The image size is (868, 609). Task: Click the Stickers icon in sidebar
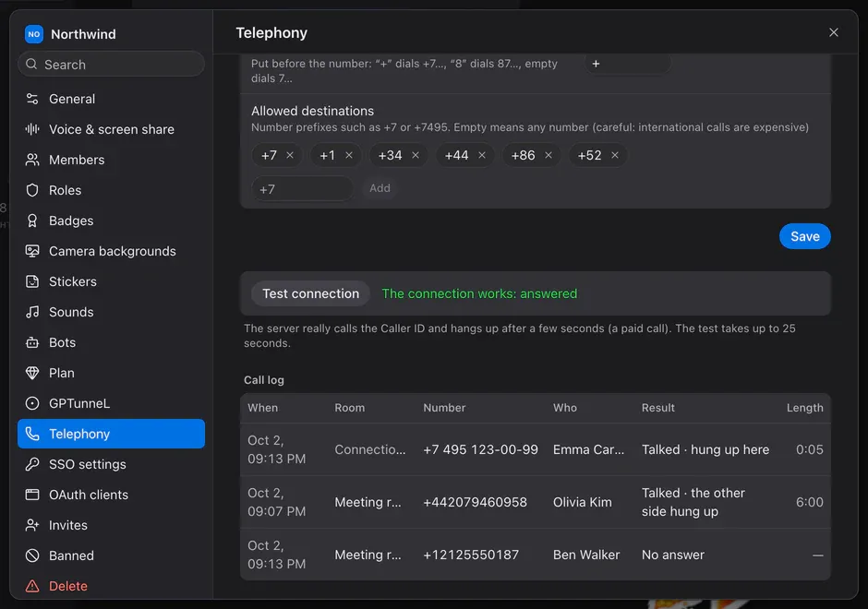coord(32,281)
